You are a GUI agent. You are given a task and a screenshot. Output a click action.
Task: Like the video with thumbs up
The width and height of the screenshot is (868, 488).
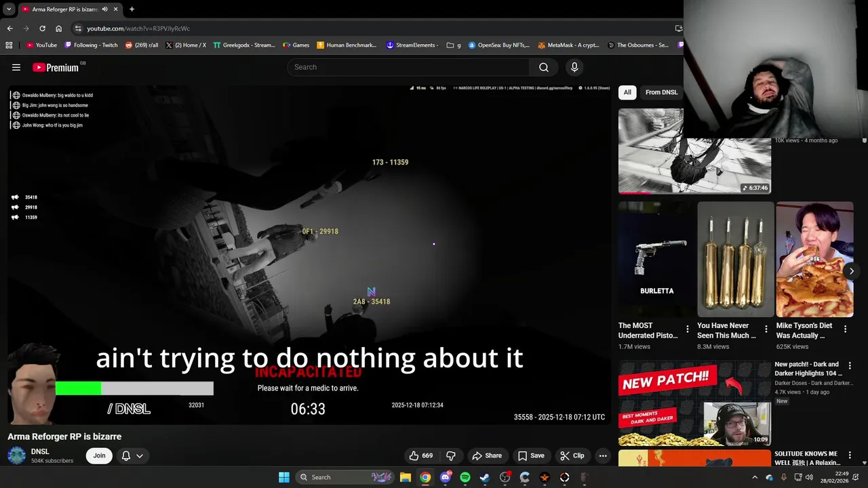pos(420,455)
